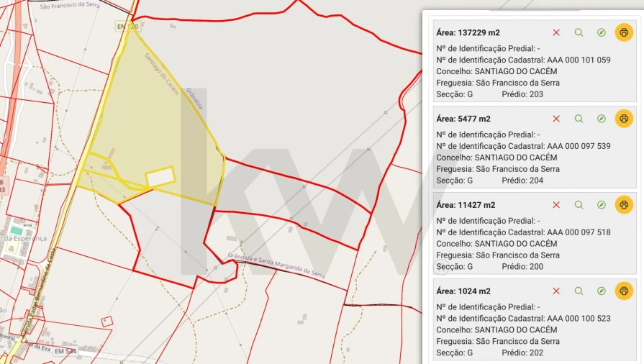Image resolution: width=644 pixels, height=364 pixels.
Task: Remove the 11427 m2 parcel from list
Action: coord(556,205)
